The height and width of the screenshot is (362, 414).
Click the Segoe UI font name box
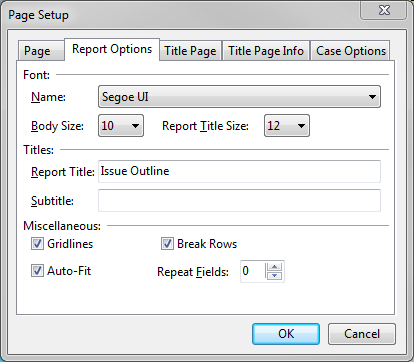point(239,97)
